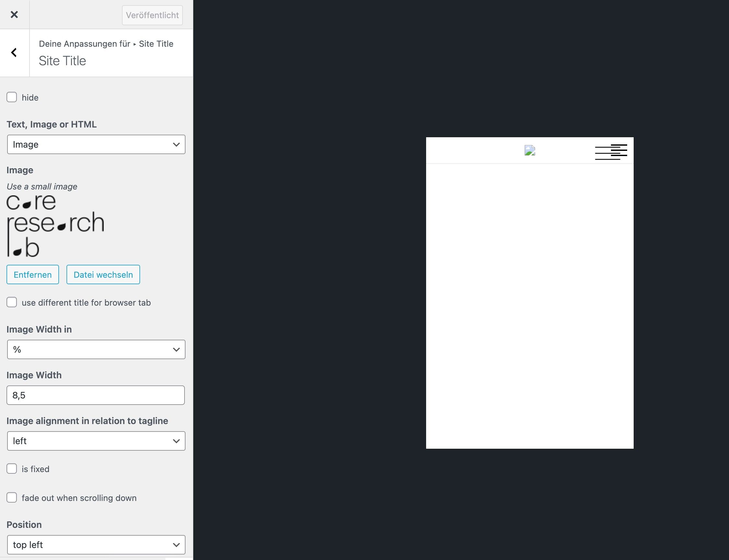
Task: Click the broken logo image in preview
Action: 530,150
